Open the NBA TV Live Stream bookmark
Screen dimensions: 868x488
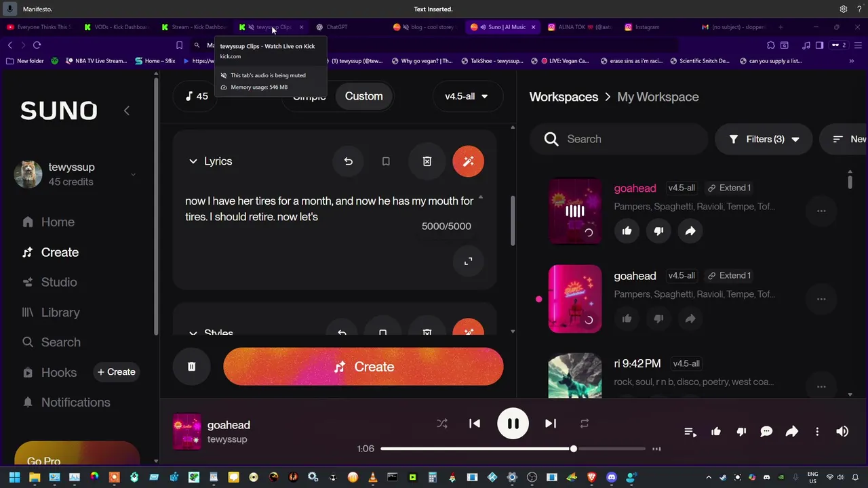tap(96, 61)
